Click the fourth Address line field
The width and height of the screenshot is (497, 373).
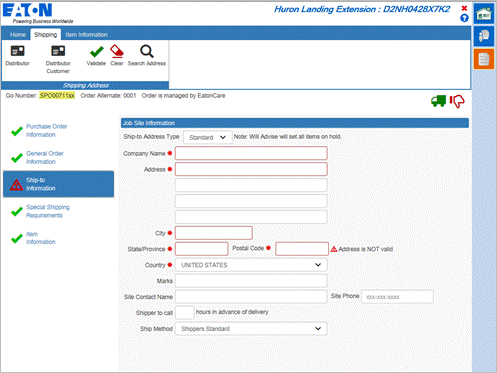coord(251,217)
